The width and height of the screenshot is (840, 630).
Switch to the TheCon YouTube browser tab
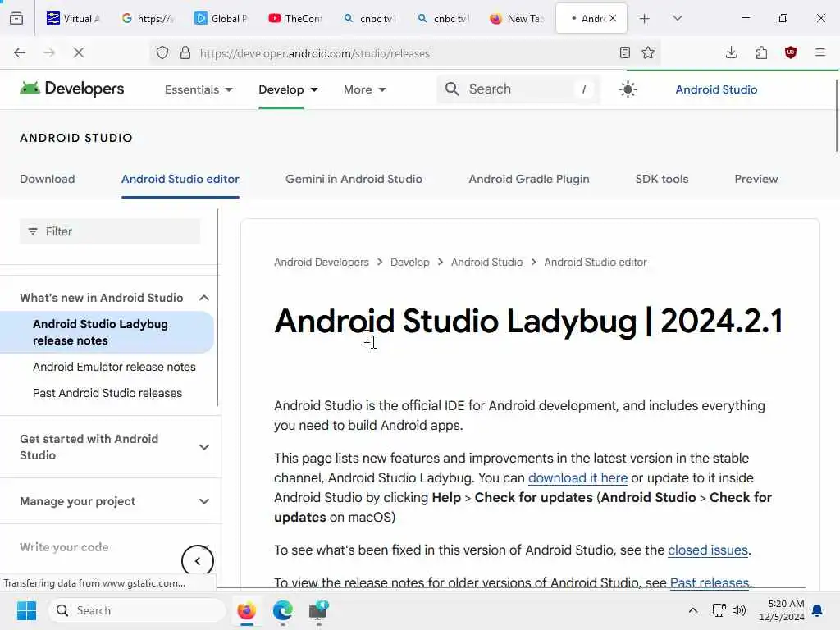(x=295, y=18)
